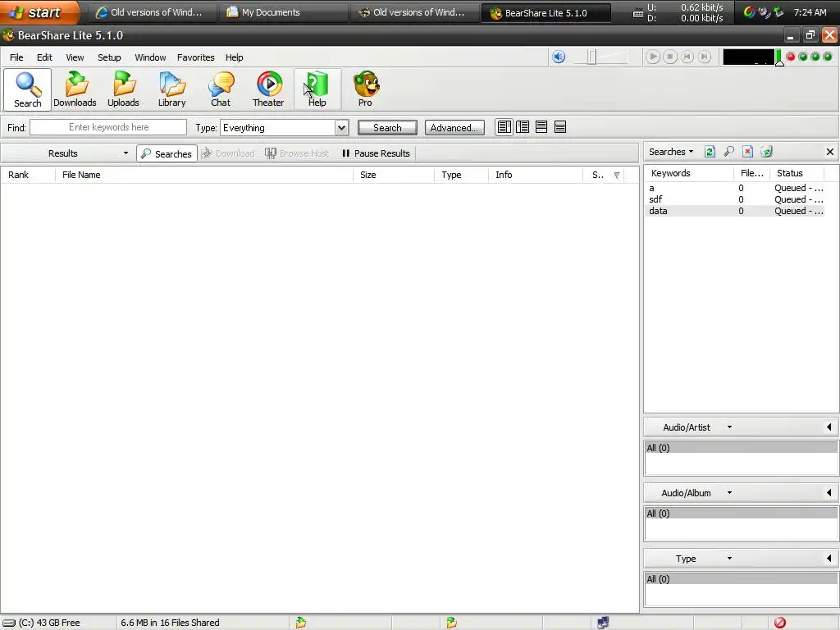Screen dimensions: 840x630
Task: Open the Edit menu
Action: point(44,57)
